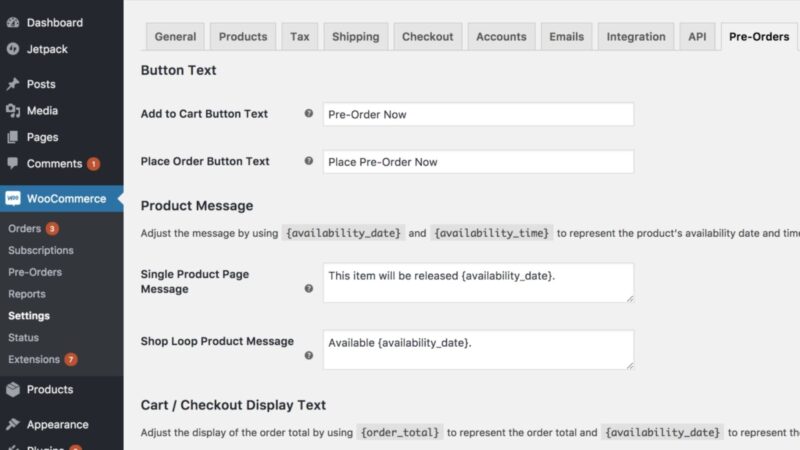The image size is (800, 450).
Task: Click the Media camera icon
Action: coord(13,111)
